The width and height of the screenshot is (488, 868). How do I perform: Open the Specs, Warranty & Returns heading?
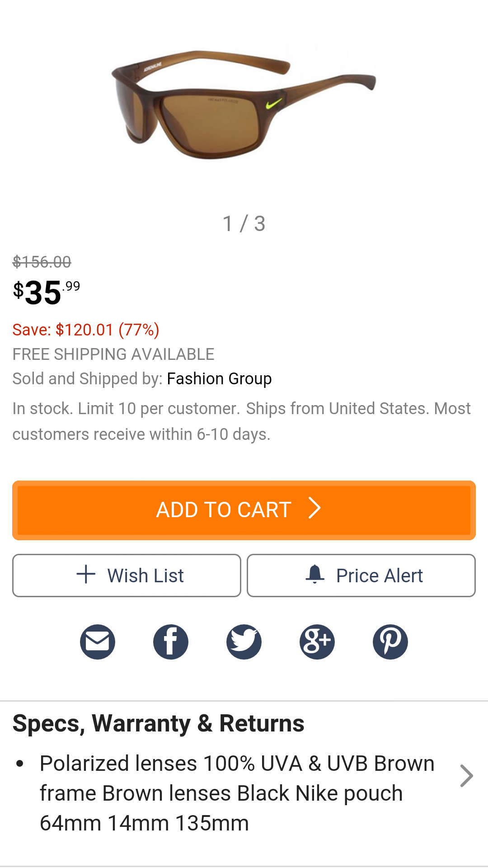158,723
